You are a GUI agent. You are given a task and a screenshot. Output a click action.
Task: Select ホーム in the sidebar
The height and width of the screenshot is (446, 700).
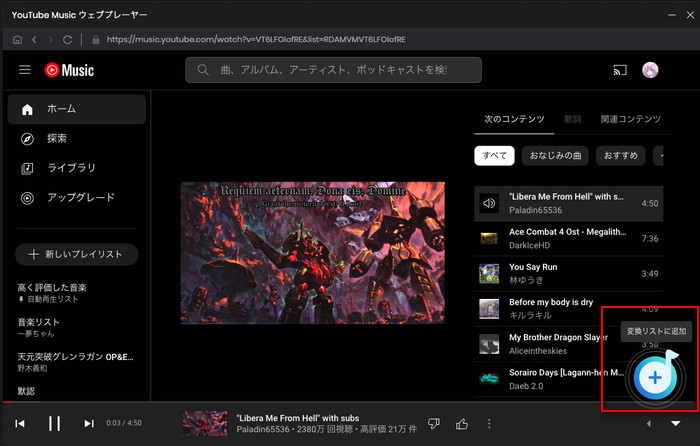pos(77,109)
